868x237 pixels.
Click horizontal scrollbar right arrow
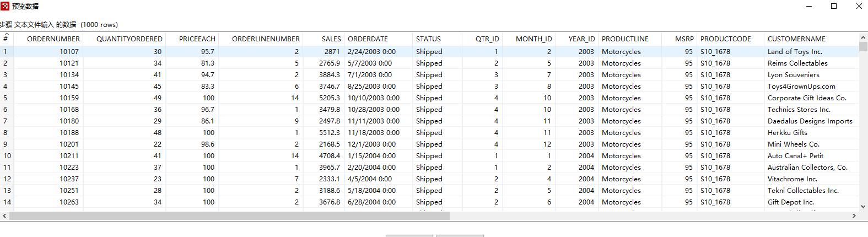[854, 216]
